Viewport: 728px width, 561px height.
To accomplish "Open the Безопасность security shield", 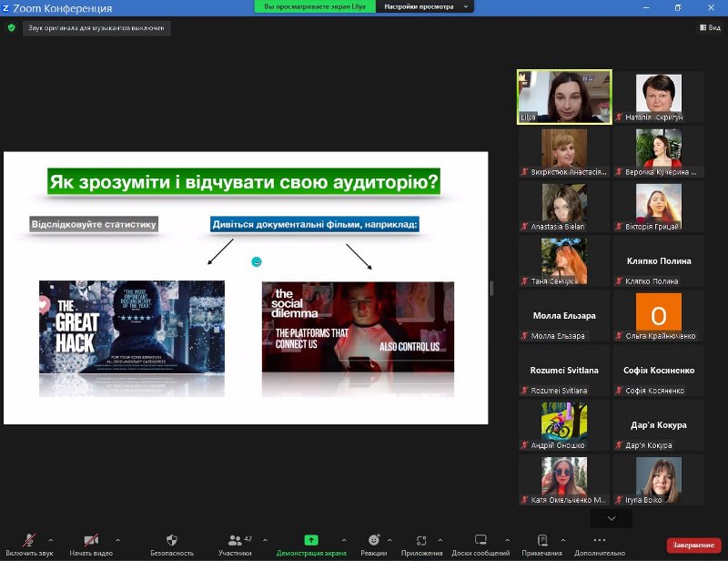I will [171, 540].
